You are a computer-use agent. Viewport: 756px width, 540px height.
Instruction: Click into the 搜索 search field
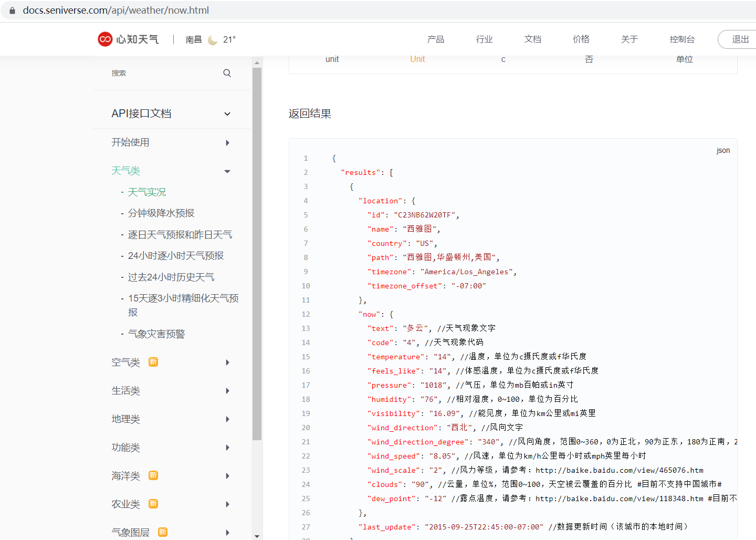coord(163,73)
